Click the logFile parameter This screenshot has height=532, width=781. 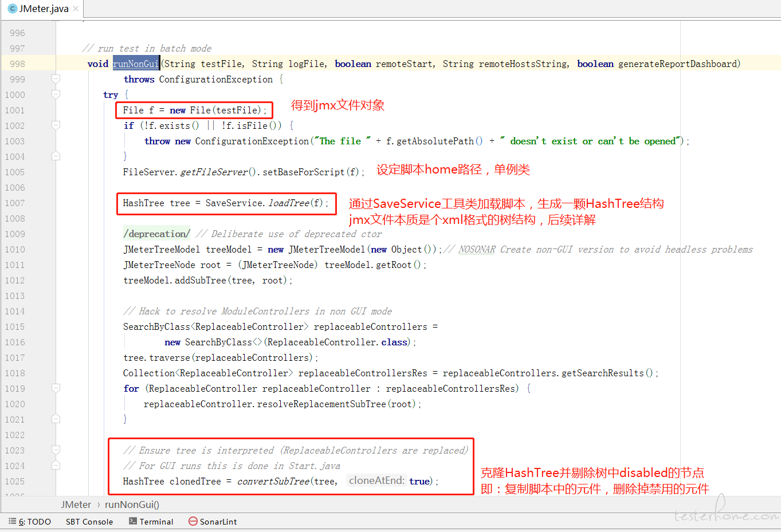pyautogui.click(x=307, y=64)
